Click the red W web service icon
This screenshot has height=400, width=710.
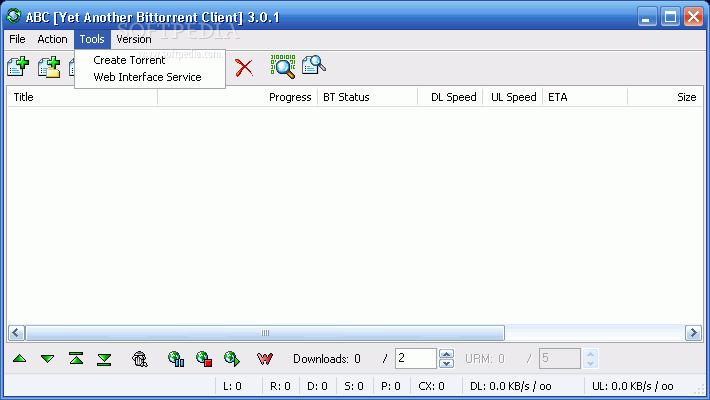coord(264,359)
